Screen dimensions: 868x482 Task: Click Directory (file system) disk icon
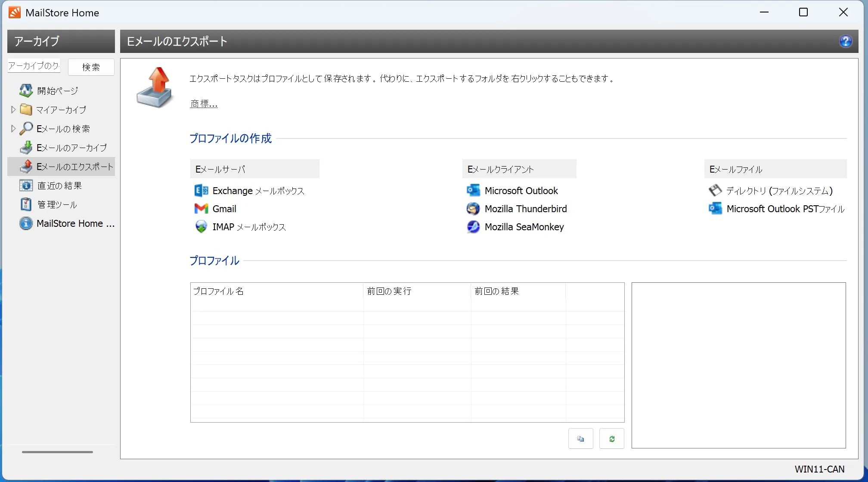tap(715, 191)
